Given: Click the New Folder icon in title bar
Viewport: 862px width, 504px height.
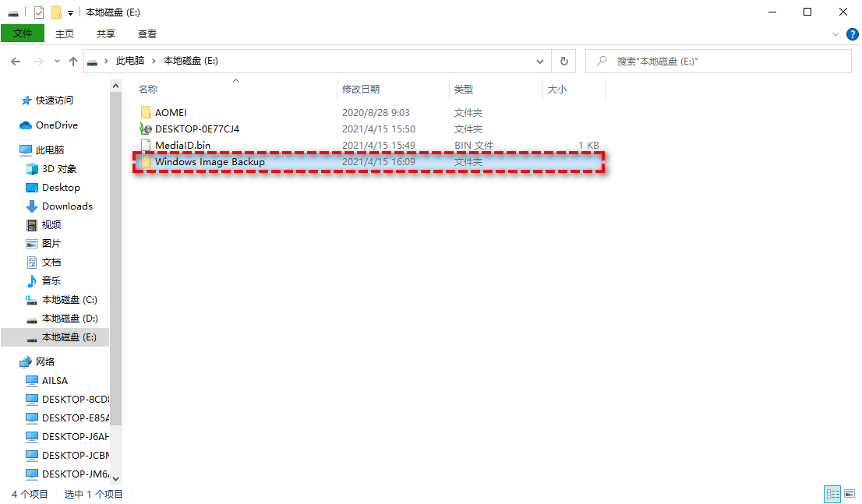Looking at the screenshot, I should tap(55, 12).
